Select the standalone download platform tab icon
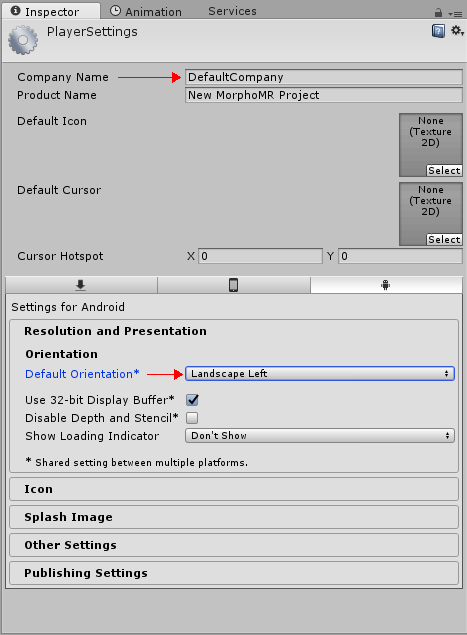The height and width of the screenshot is (635, 467). pos(81,285)
